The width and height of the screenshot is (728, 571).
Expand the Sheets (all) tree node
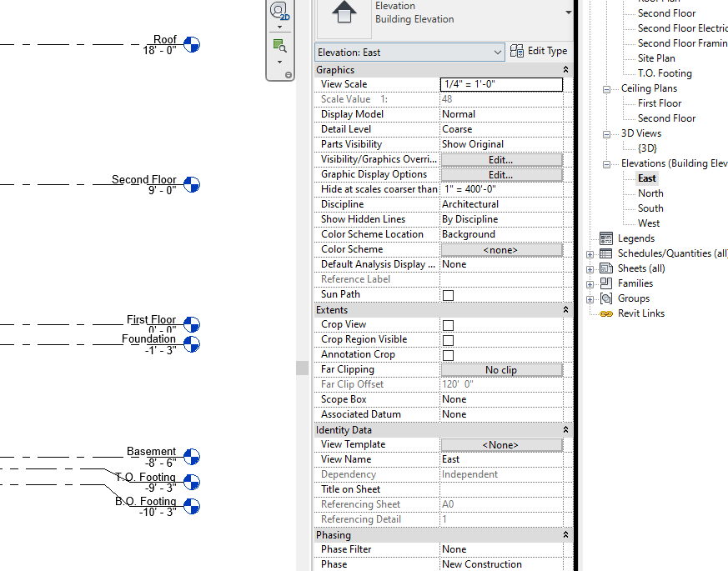tap(590, 268)
